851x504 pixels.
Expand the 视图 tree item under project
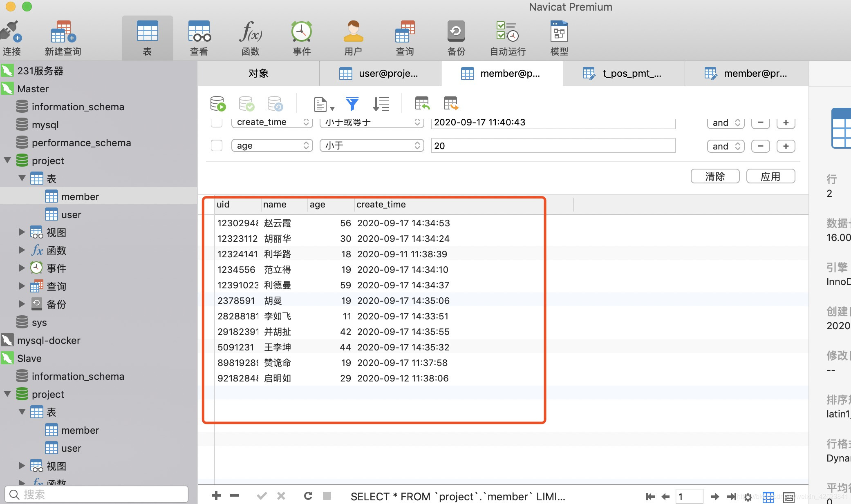21,232
